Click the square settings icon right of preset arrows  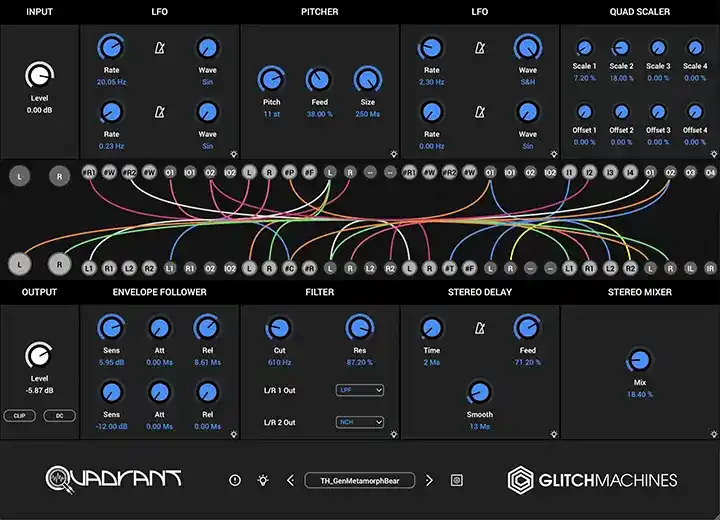[456, 480]
